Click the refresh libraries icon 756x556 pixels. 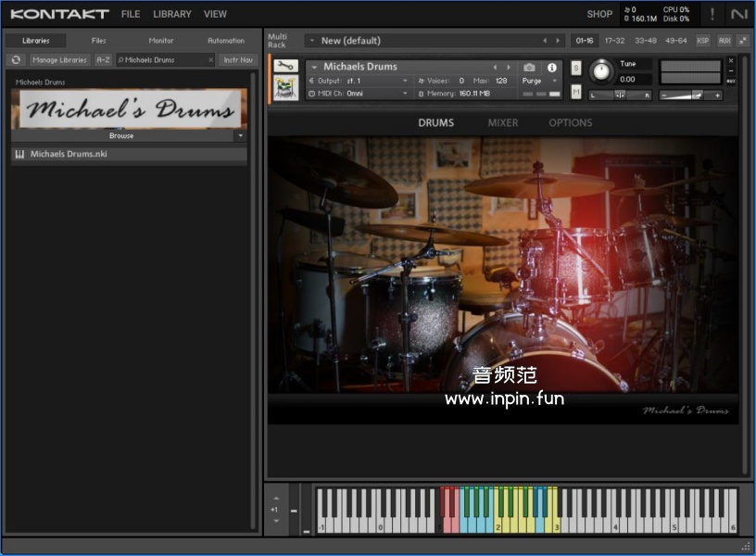(16, 60)
